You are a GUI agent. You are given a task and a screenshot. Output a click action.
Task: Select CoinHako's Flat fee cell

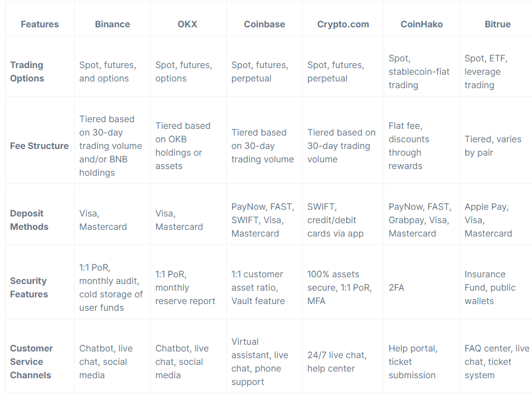[x=409, y=146]
